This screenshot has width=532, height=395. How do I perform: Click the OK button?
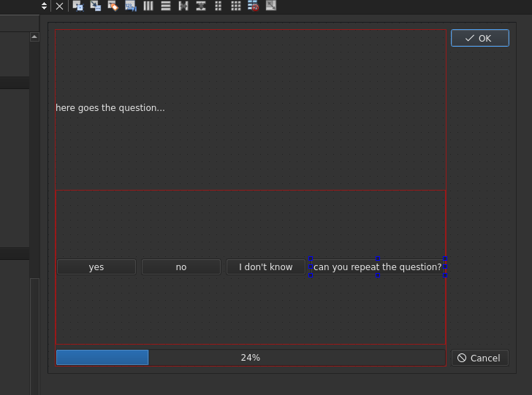479,38
